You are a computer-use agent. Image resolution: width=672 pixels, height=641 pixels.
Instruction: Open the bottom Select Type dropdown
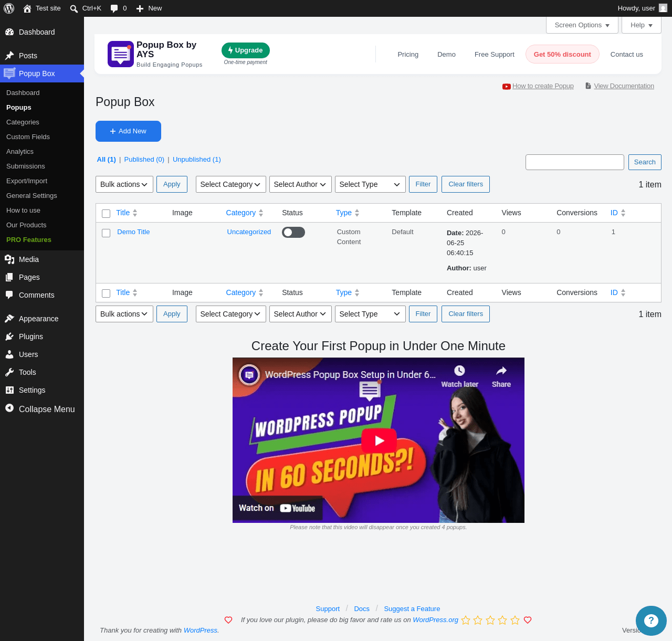tap(370, 314)
